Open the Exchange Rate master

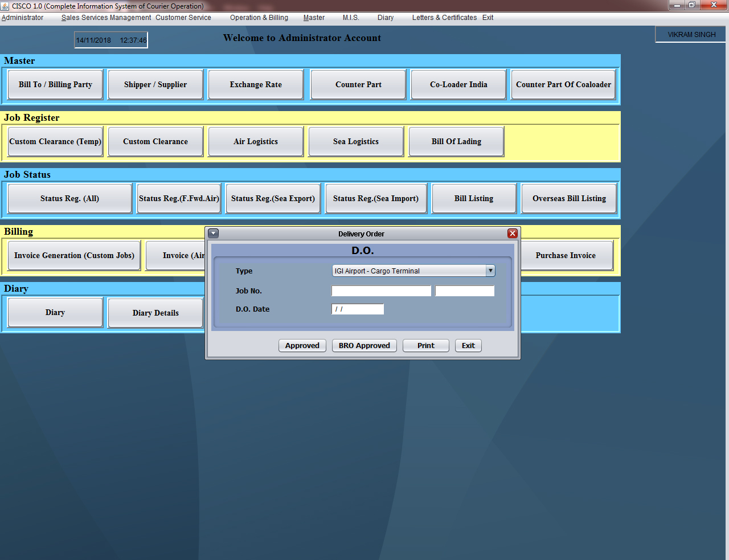coord(256,84)
